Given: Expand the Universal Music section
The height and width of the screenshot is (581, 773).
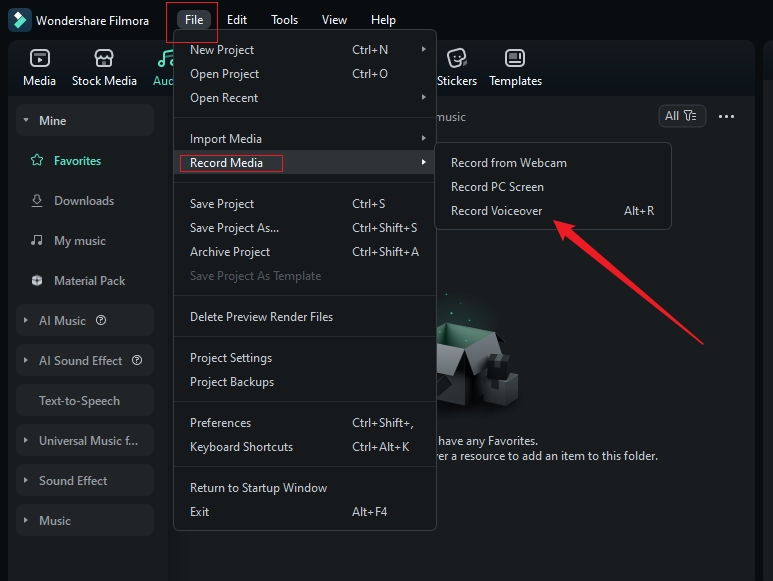Looking at the screenshot, I should pyautogui.click(x=26, y=440).
